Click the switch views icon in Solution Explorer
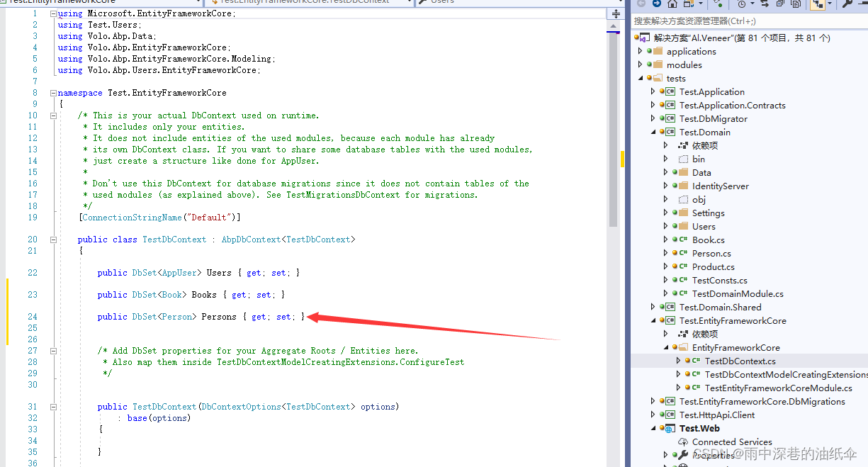This screenshot has width=868, height=467. 689,4
